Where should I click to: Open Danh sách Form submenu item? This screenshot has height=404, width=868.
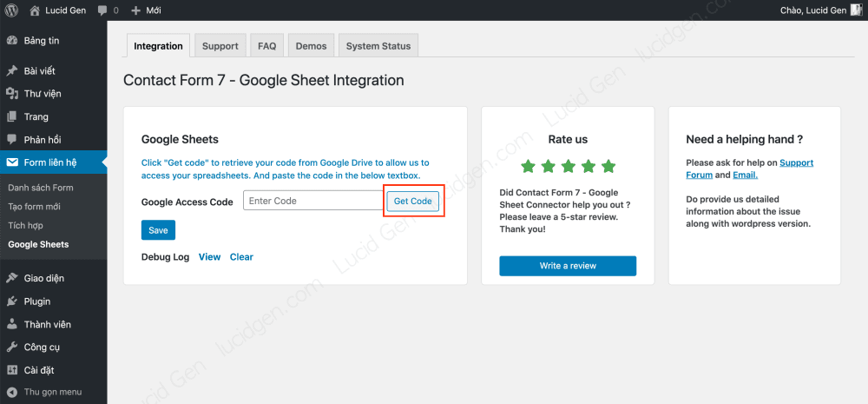40,188
